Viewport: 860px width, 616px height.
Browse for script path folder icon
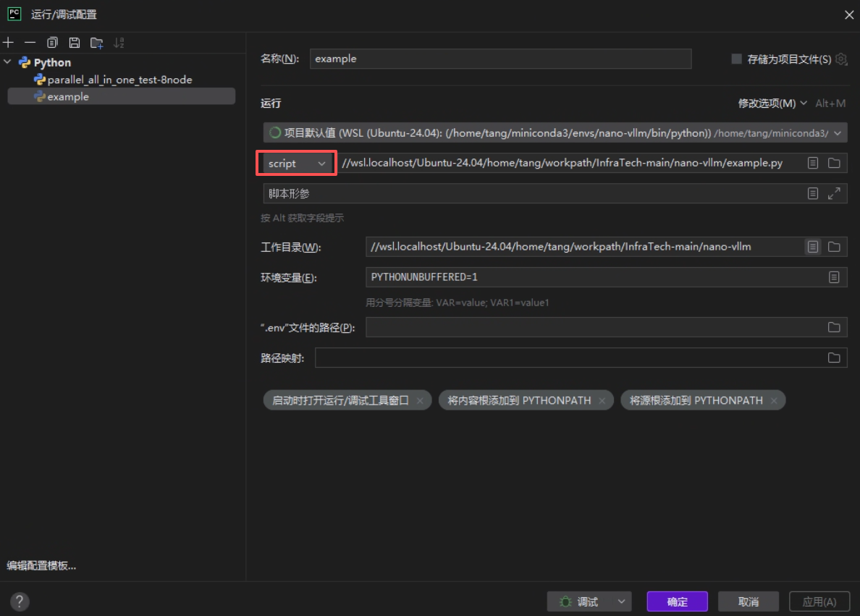tap(834, 163)
